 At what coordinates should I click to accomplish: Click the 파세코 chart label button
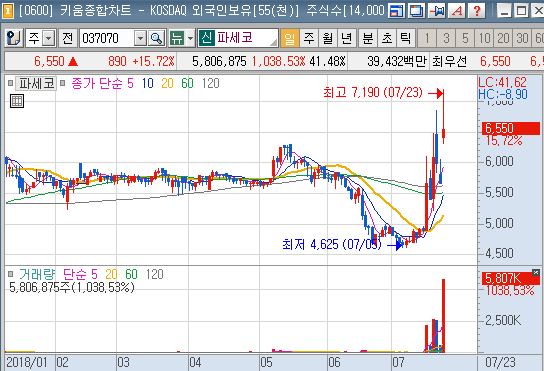pyautogui.click(x=36, y=83)
